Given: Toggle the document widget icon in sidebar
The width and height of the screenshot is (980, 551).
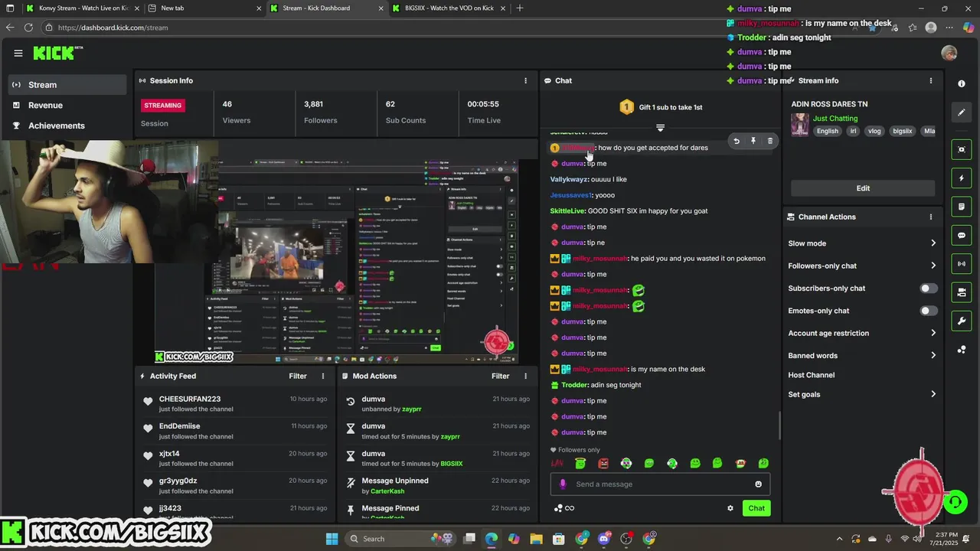Looking at the screenshot, I should 962,207.
